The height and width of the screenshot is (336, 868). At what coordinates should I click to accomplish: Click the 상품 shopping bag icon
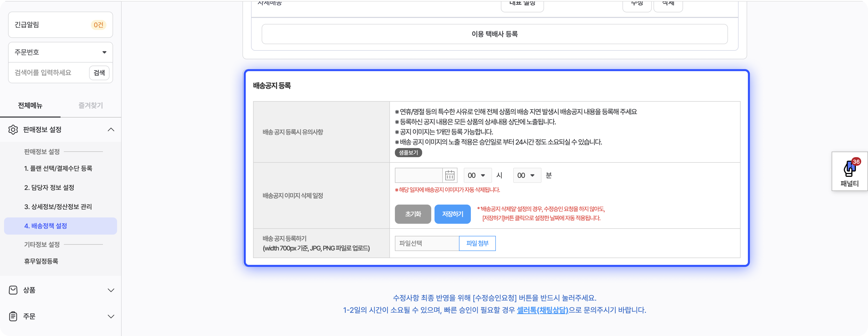point(13,290)
